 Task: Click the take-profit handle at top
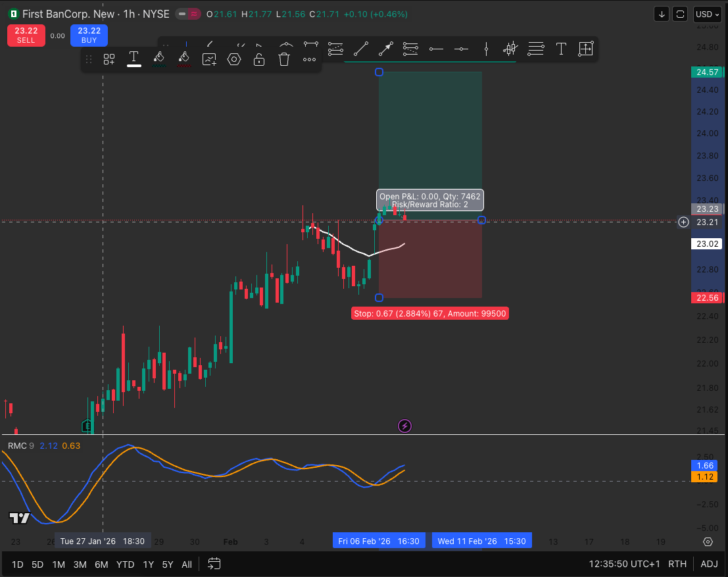point(379,72)
